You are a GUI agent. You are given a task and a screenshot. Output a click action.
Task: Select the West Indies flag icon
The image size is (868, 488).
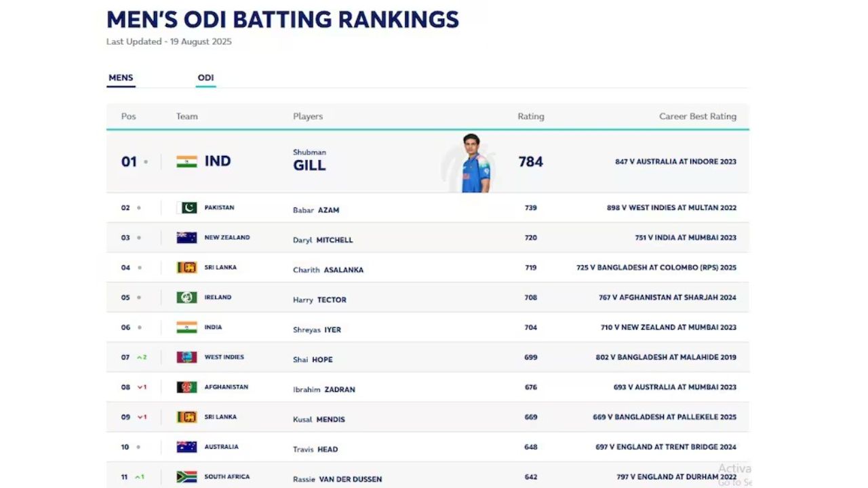[x=186, y=357]
